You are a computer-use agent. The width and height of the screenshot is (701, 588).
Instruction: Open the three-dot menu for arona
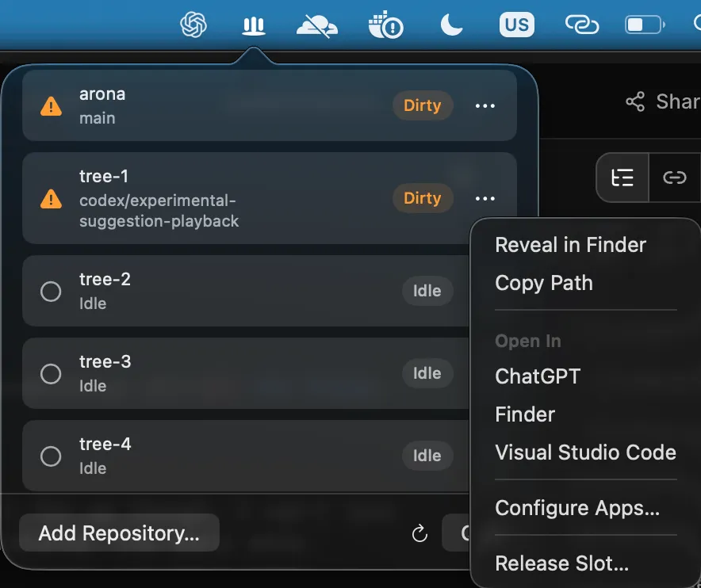(x=485, y=106)
